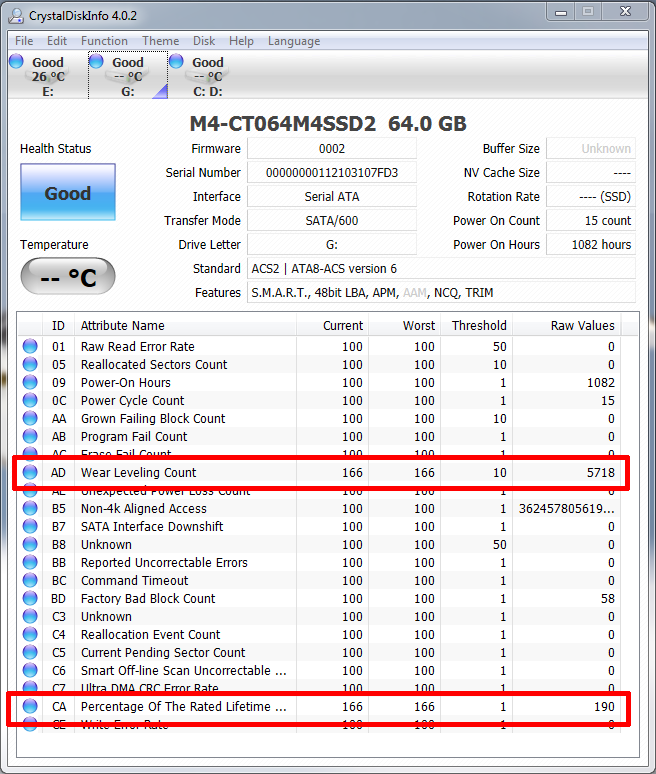The width and height of the screenshot is (656, 774).
Task: Click the NV Cache Size field
Action: pos(591,173)
